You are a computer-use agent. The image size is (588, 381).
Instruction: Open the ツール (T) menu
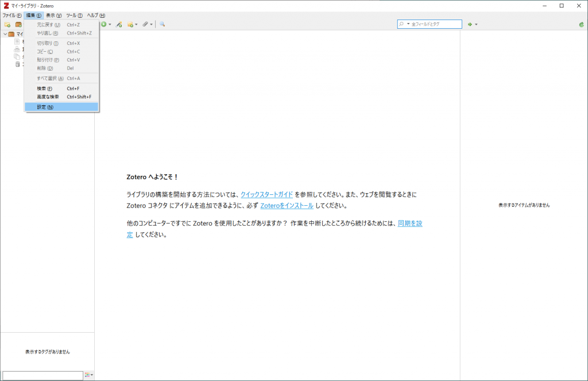(74, 16)
